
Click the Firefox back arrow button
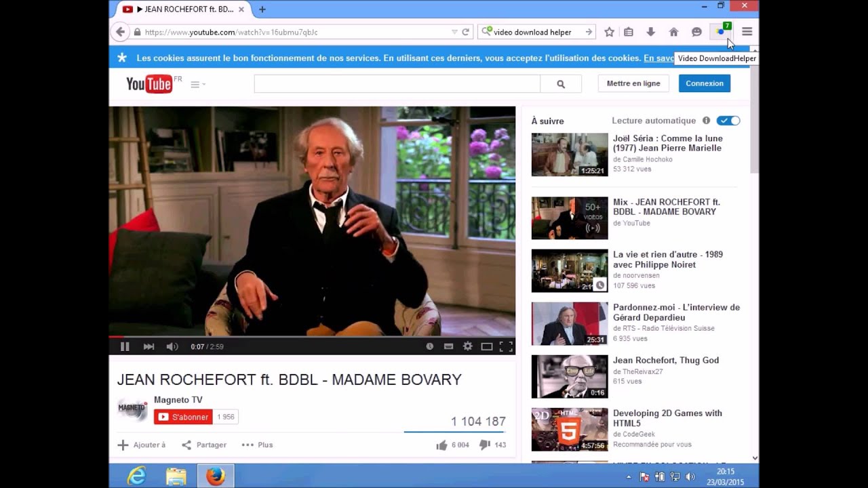click(x=120, y=32)
